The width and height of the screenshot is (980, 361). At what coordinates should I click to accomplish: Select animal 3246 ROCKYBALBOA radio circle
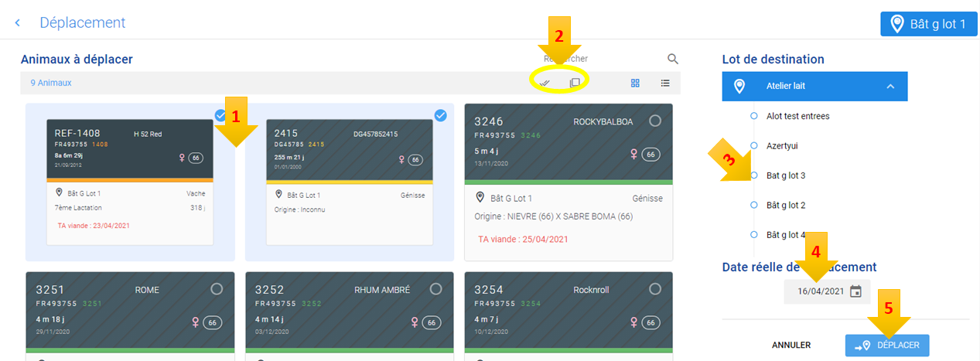pyautogui.click(x=656, y=121)
